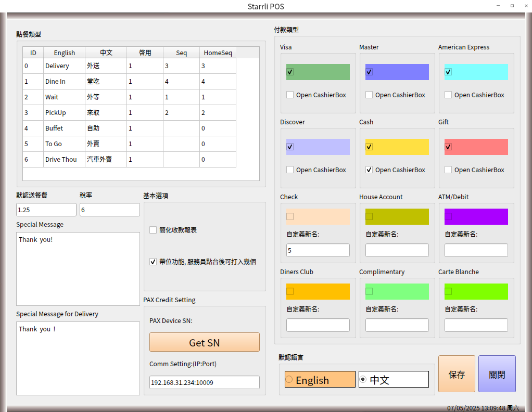Click the Check custom name field
Viewport: 532px width, 412px height.
click(x=318, y=250)
